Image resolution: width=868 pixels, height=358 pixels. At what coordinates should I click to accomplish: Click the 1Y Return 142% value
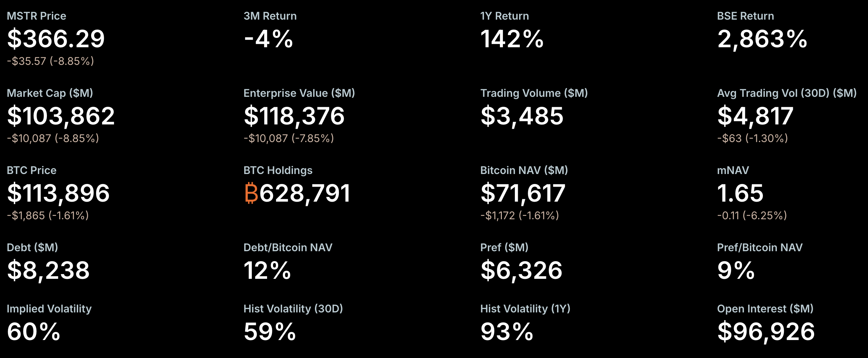[512, 39]
